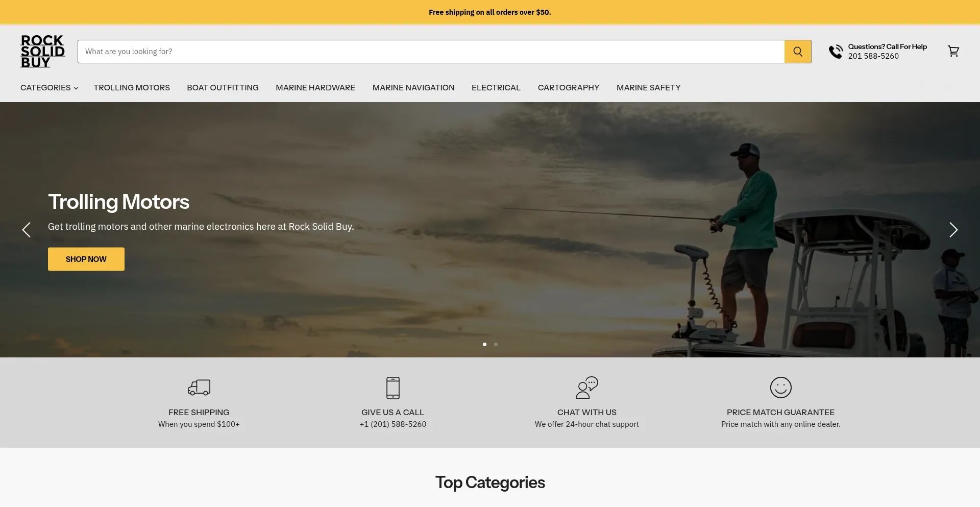980x507 pixels.
Task: Select the second slide indicator dot
Action: (496, 344)
